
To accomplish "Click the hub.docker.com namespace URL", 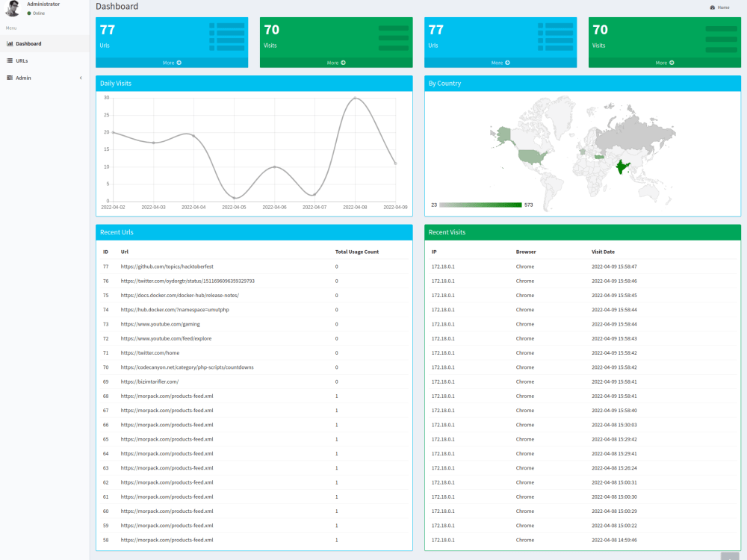I will [175, 310].
